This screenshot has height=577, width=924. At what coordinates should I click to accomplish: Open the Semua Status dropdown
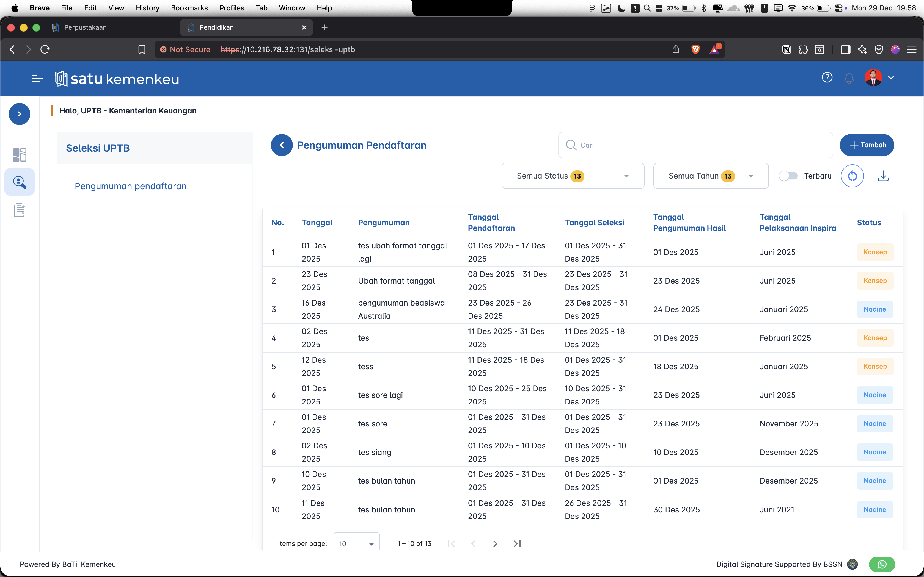point(573,176)
